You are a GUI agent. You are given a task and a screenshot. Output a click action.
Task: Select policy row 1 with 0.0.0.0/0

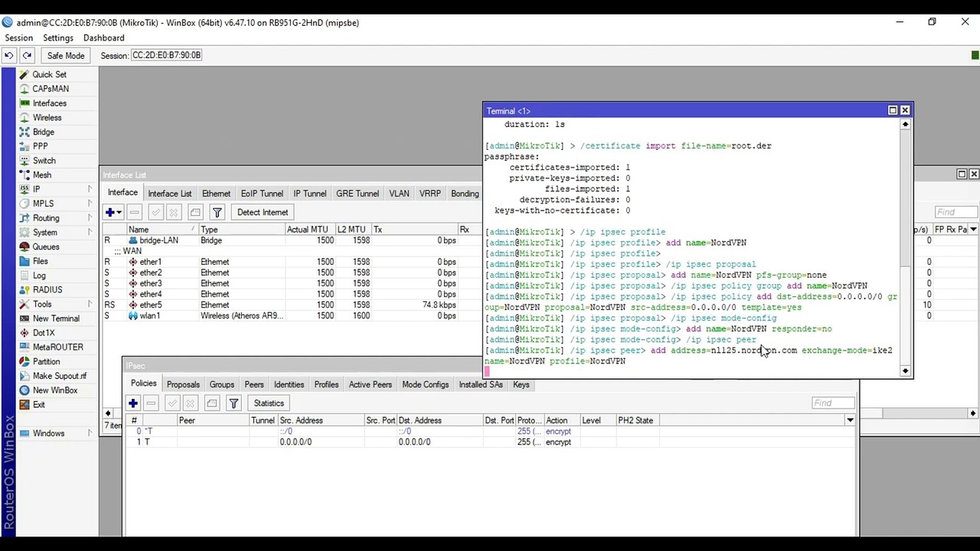click(x=490, y=442)
